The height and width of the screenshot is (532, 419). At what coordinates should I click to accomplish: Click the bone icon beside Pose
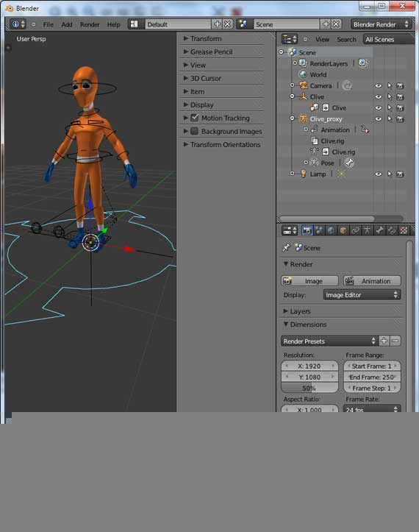(349, 163)
